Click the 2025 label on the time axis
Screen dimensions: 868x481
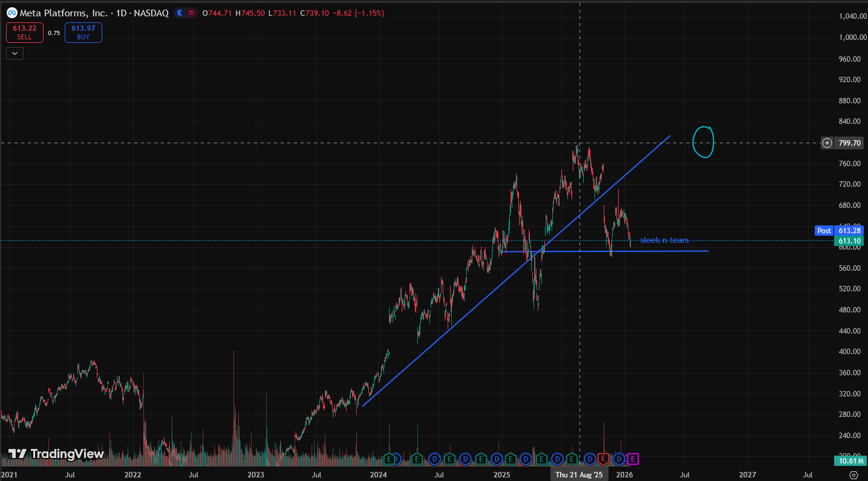(502, 476)
